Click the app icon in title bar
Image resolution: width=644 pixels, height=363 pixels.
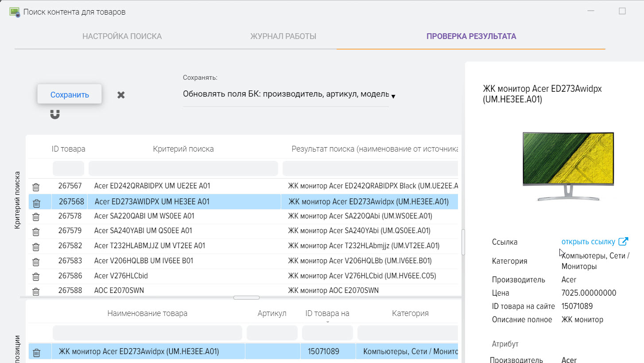point(15,12)
